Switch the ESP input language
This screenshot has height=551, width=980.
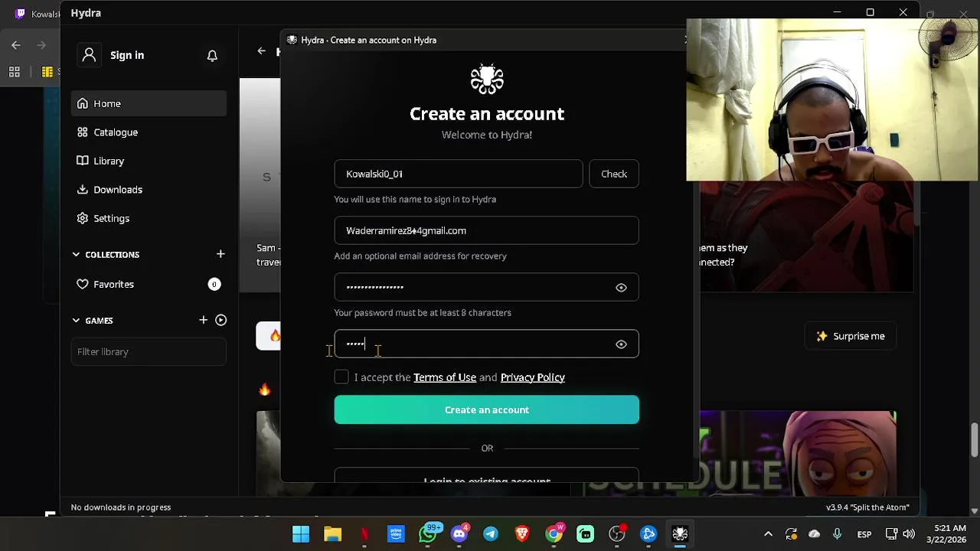tap(864, 534)
